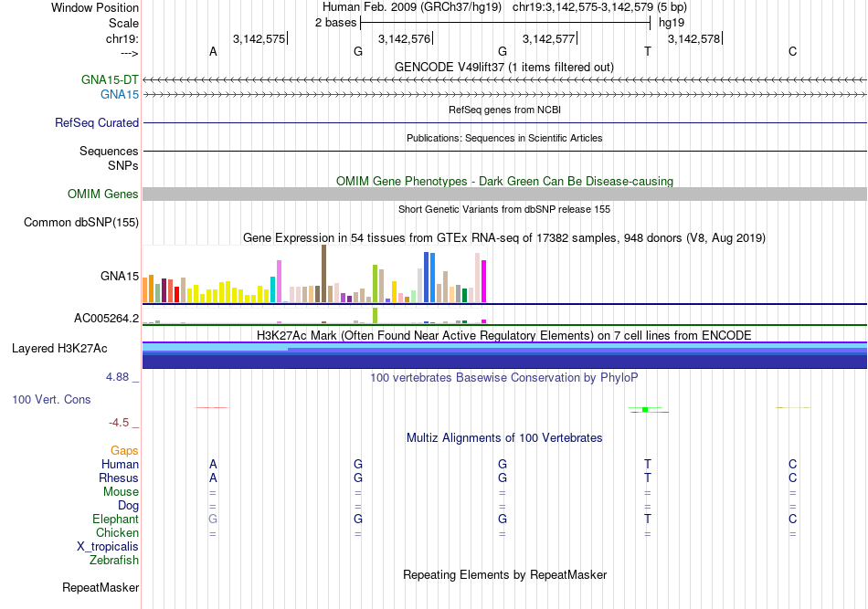Viewport: 868px width, 609px height.
Task: Select the Layered H3K27Ac track label
Action: [59, 349]
